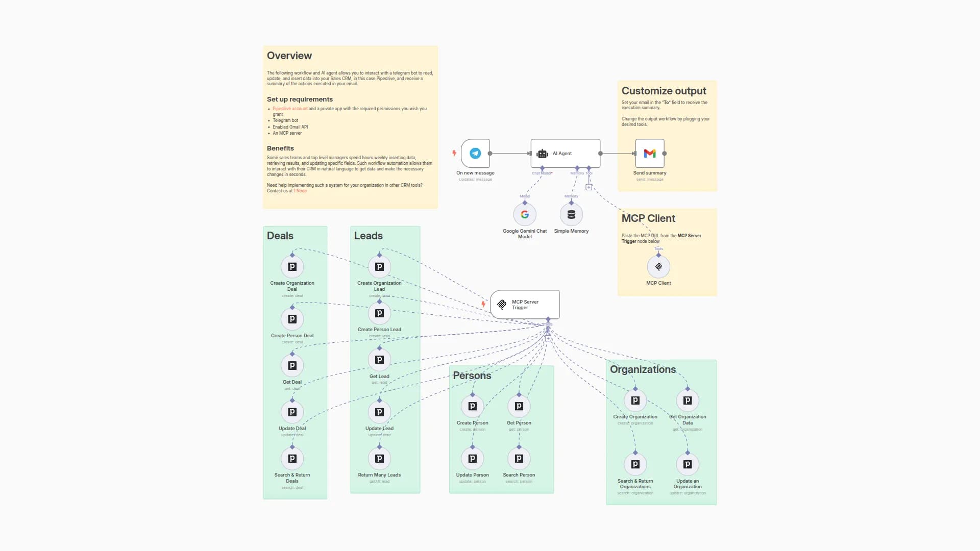The image size is (980, 551).
Task: Click the On new message output connector
Action: coord(490,153)
